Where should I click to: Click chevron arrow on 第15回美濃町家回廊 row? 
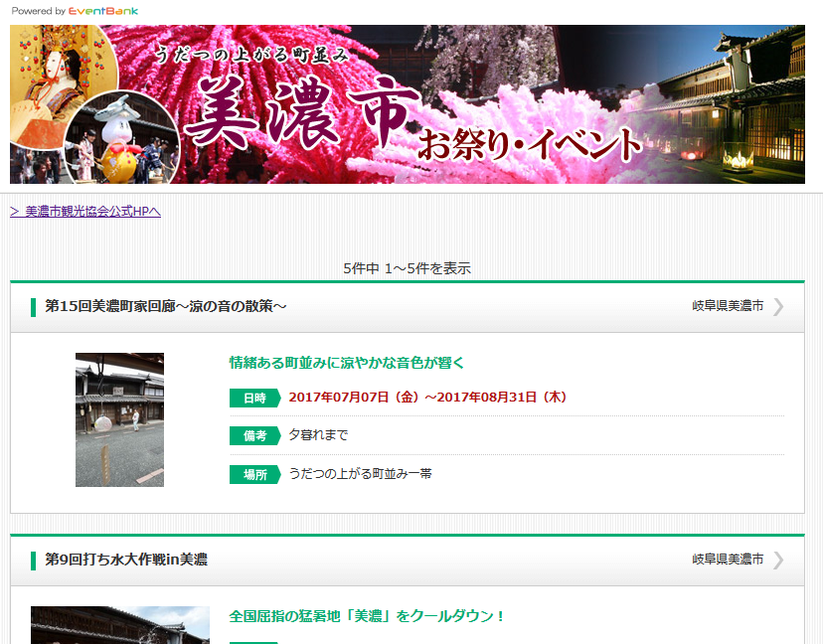pos(778,306)
